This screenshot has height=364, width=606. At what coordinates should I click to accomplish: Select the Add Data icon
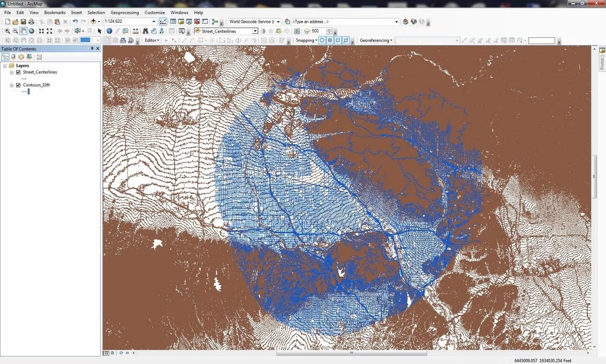tap(93, 21)
